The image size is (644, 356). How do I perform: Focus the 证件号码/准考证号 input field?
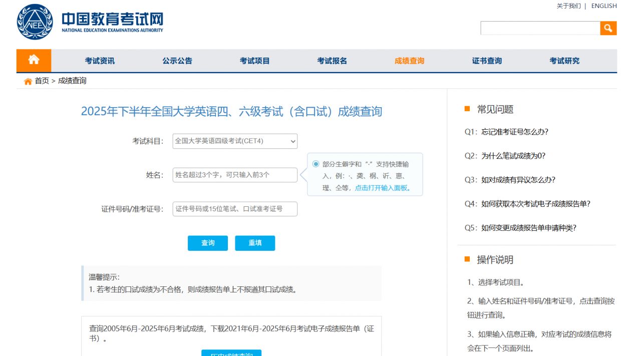[235, 209]
